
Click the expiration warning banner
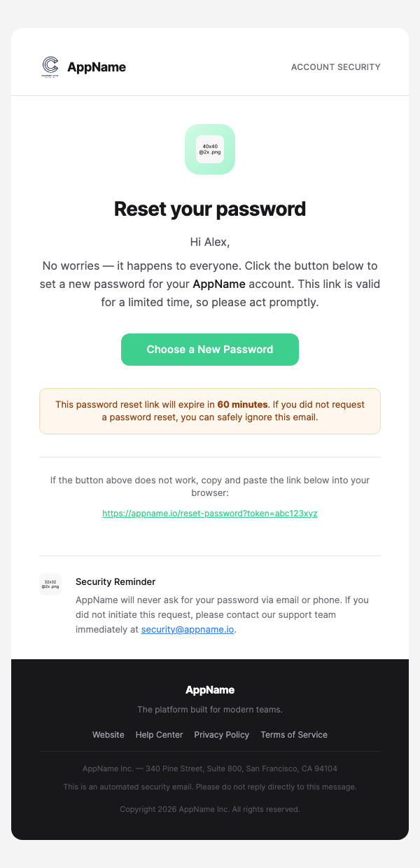click(x=209, y=410)
